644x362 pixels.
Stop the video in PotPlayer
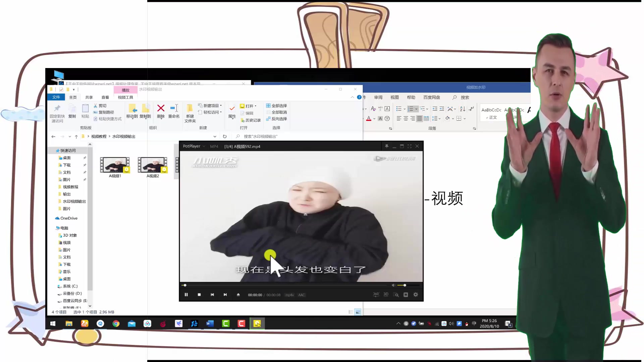199,295
